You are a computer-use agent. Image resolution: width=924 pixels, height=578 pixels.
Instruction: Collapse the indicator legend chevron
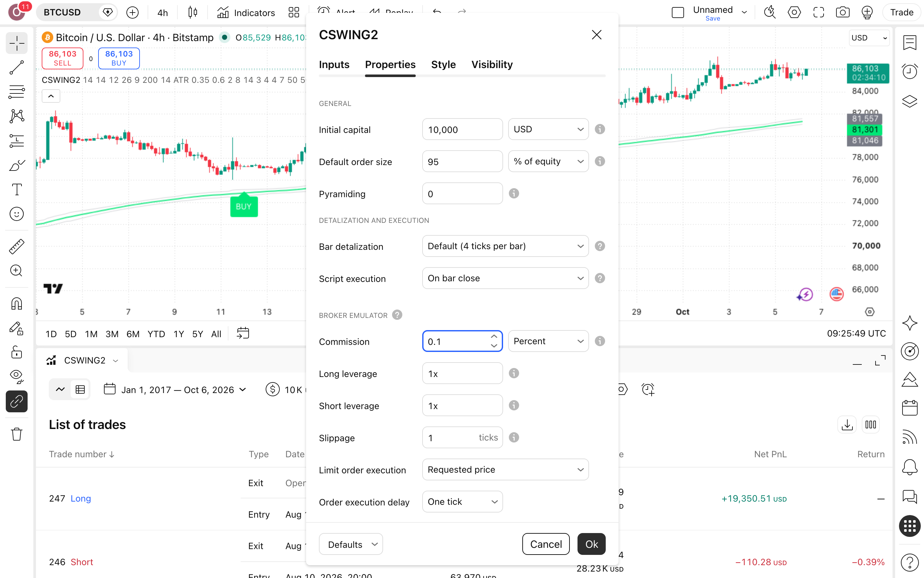point(51,96)
